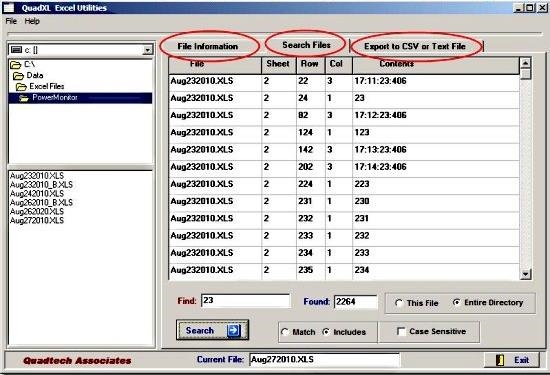Select Aug262020.XLS in the file list

[x=37, y=212]
